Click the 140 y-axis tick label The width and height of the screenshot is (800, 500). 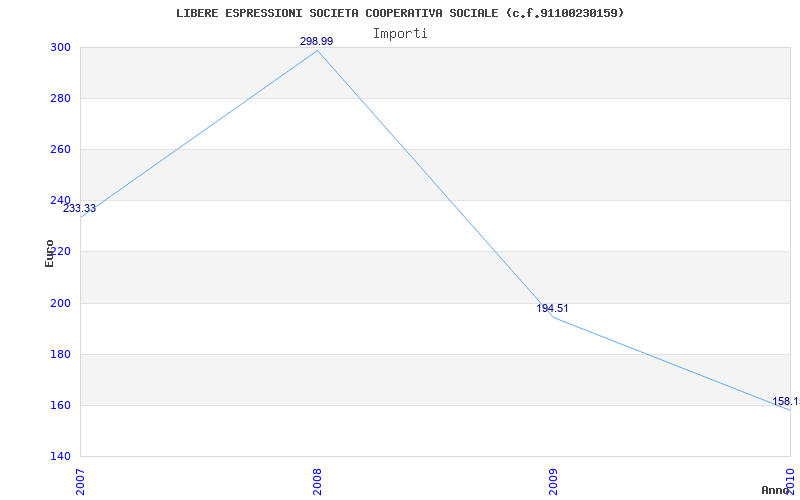coord(60,456)
